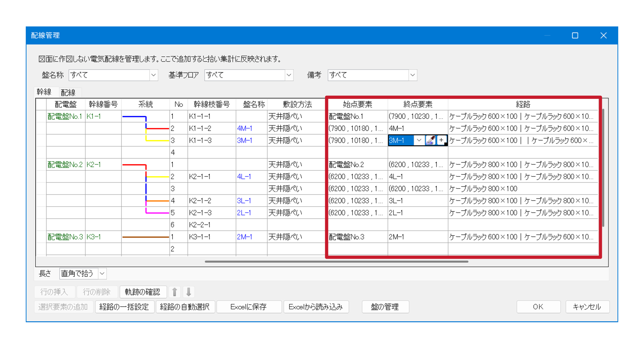Switch to the 配線 tab
644x349 pixels.
68,92
